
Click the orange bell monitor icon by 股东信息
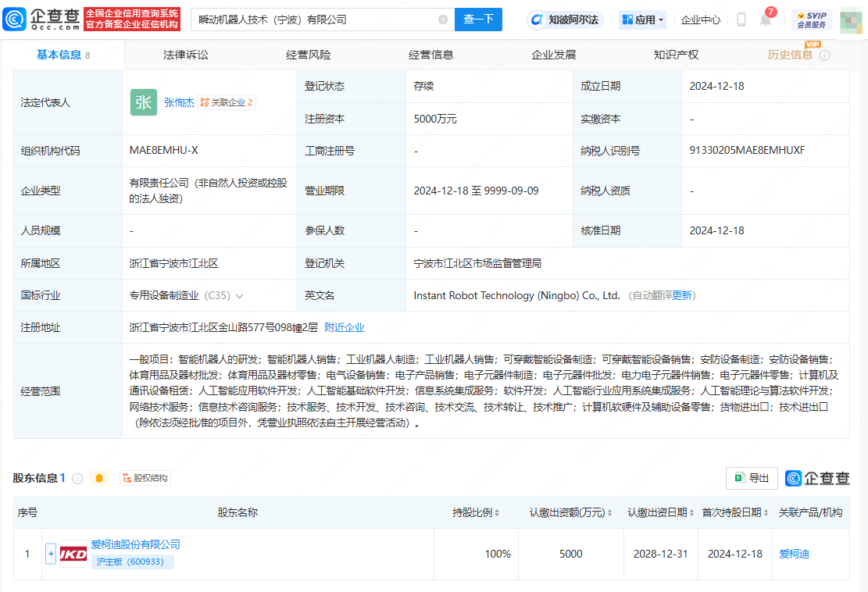[x=99, y=478]
